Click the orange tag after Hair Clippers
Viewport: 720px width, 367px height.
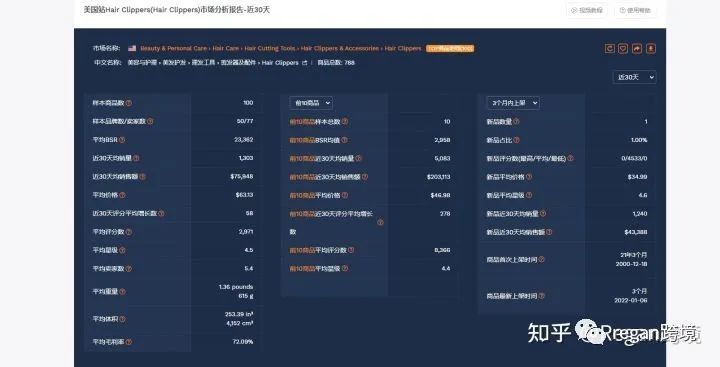coord(450,48)
